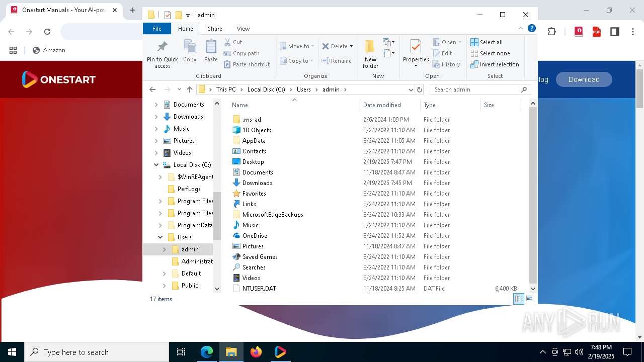The width and height of the screenshot is (644, 362).
Task: Switch to the View ribbon tab
Action: [x=243, y=29]
